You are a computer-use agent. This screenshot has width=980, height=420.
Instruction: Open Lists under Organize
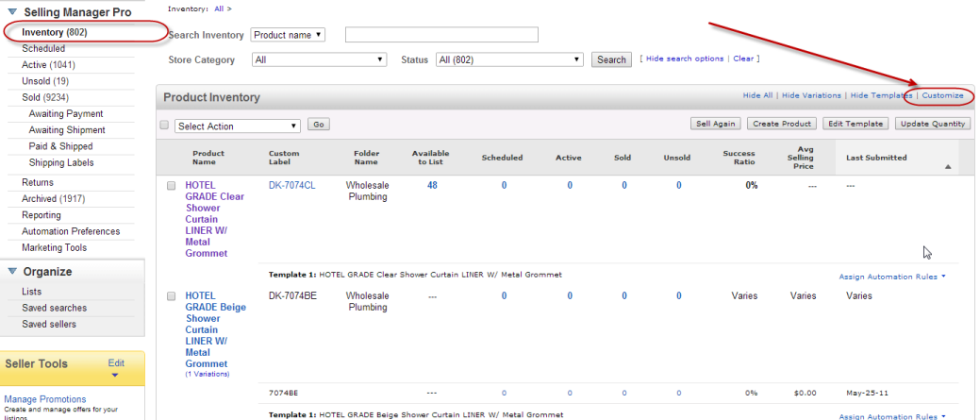click(x=32, y=292)
